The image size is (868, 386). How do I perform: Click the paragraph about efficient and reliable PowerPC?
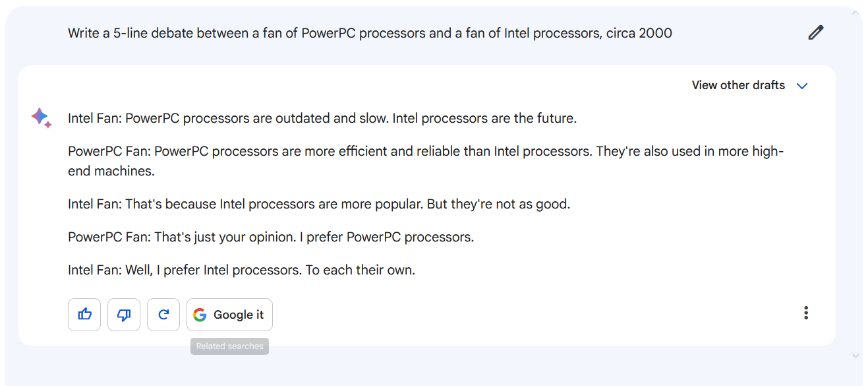pyautogui.click(x=425, y=161)
